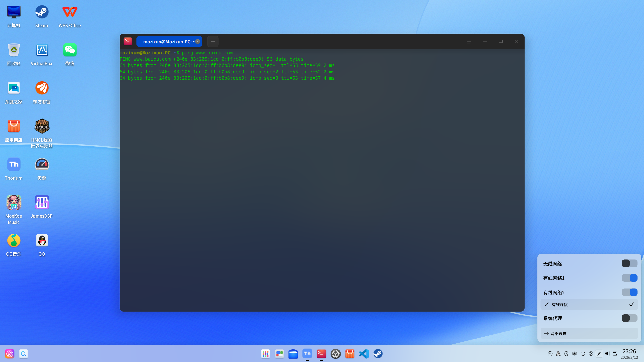Open WeChat (微信) desktop icon
The image size is (644, 362).
click(70, 50)
